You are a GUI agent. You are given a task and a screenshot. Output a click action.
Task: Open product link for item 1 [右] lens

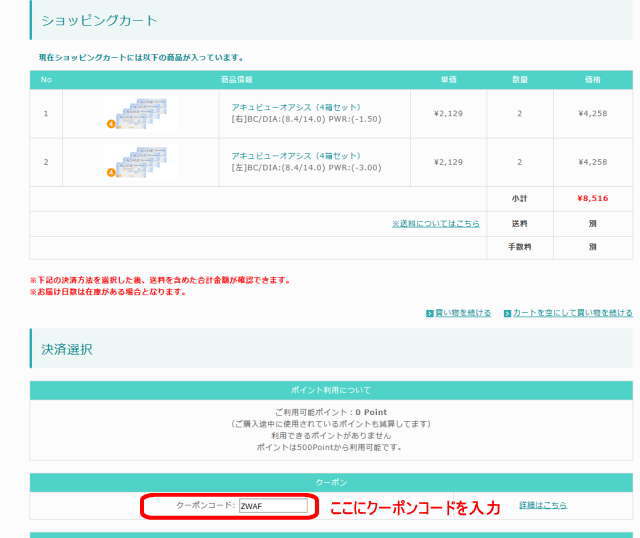click(x=296, y=107)
